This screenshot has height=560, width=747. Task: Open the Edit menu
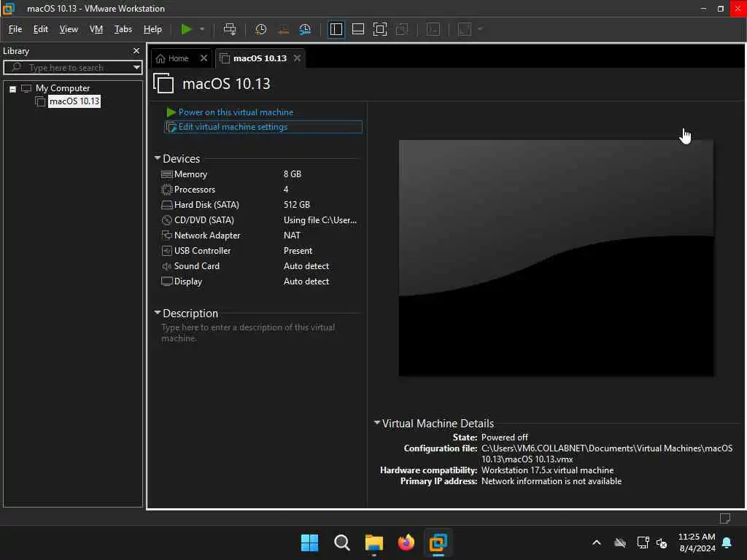[x=41, y=29]
